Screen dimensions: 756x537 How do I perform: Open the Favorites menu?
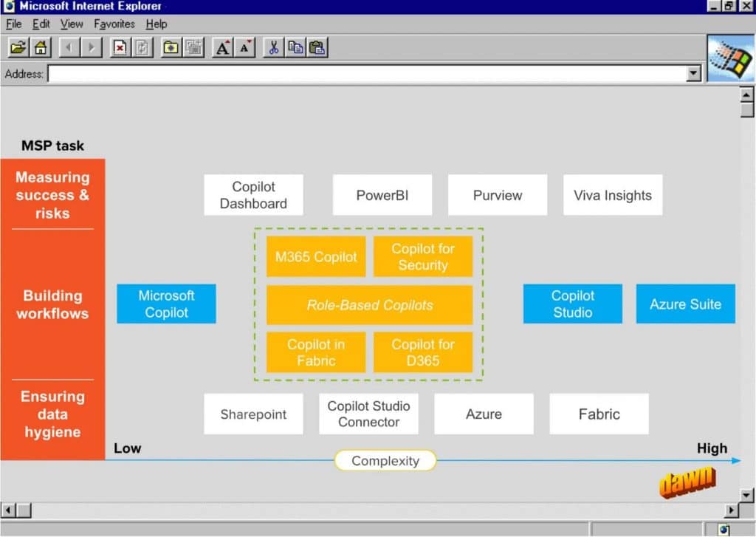[114, 24]
